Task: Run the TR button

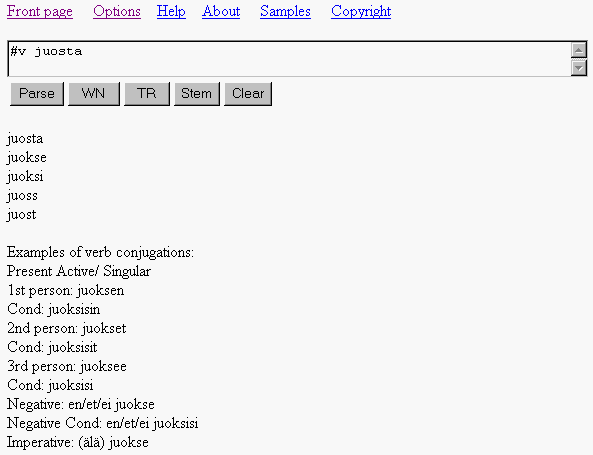Action: coord(147,93)
